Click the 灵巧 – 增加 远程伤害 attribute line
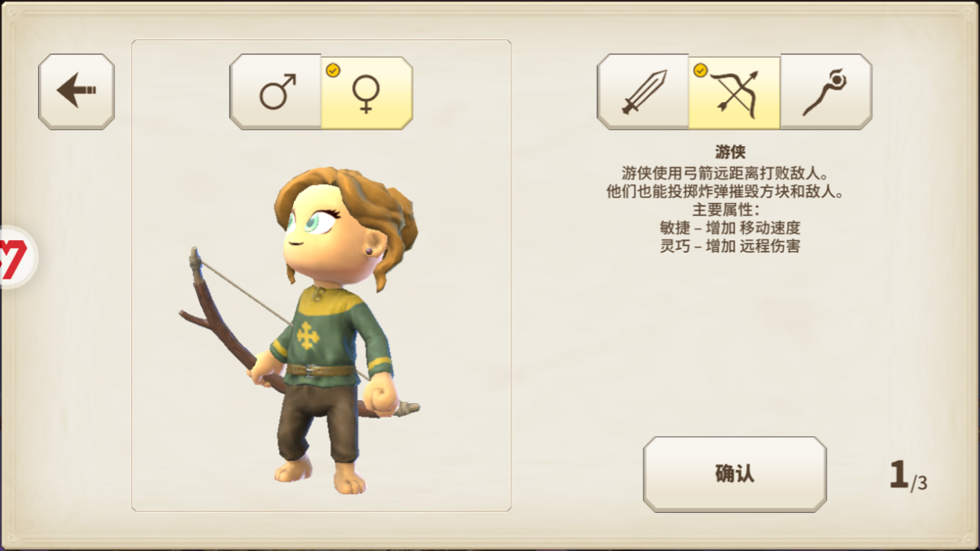Image resolution: width=980 pixels, height=551 pixels. [729, 246]
